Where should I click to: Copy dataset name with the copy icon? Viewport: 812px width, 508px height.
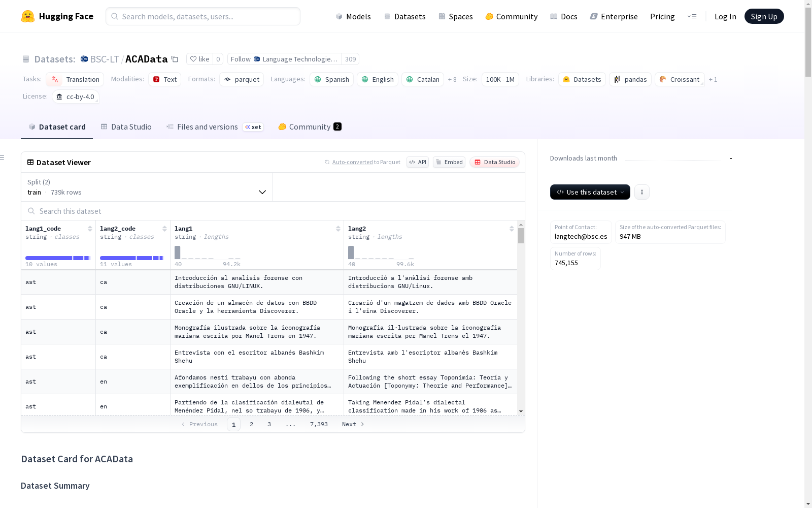175,59
